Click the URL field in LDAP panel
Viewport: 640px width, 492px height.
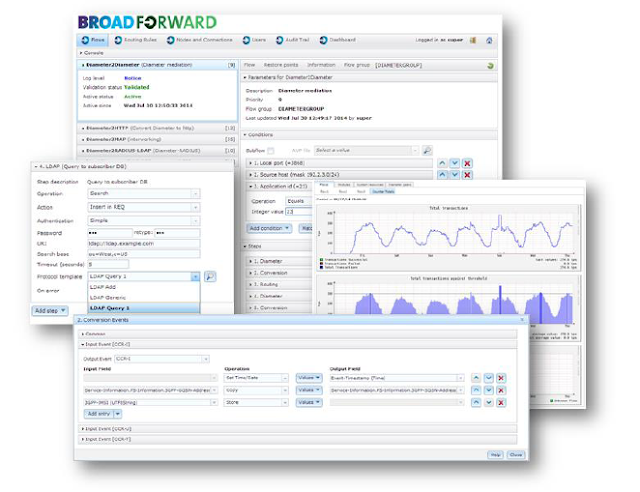[144, 244]
